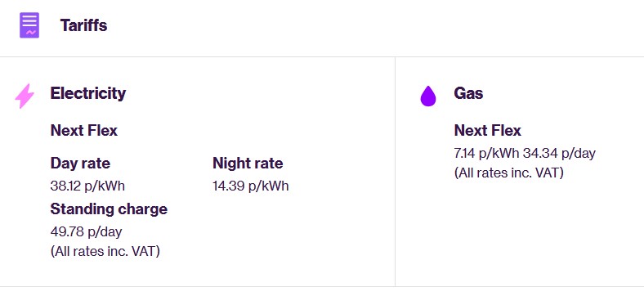The width and height of the screenshot is (644, 296).
Task: Click empty space below the gas rates
Action: [x=521, y=231]
